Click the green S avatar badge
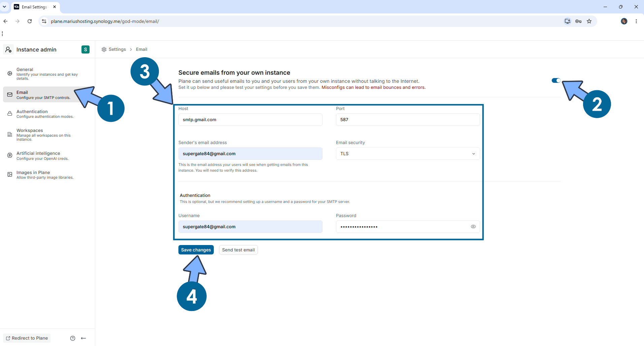Image resolution: width=644 pixels, height=346 pixels. click(x=86, y=49)
